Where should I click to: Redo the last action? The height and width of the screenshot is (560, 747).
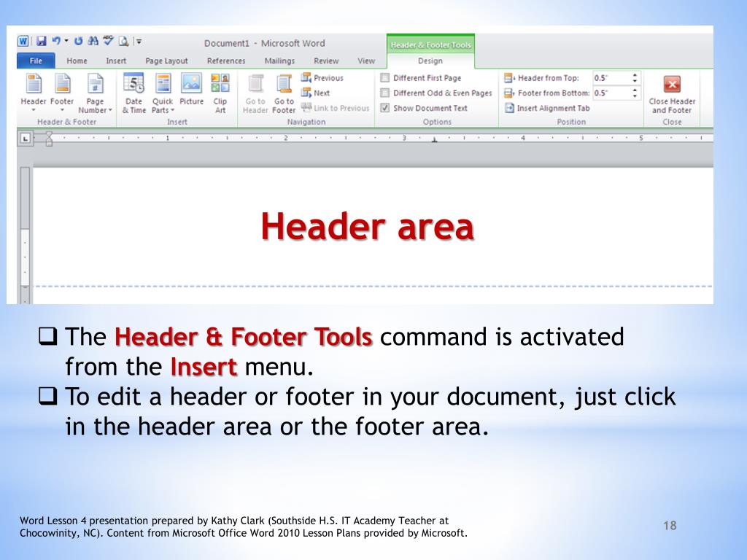79,41
